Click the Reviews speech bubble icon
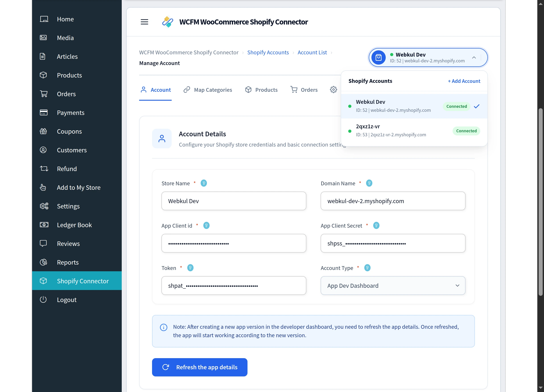 (x=43, y=243)
